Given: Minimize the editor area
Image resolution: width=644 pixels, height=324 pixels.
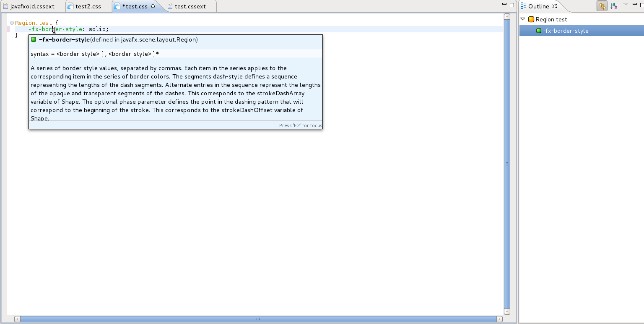Looking at the screenshot, I should (504, 4).
